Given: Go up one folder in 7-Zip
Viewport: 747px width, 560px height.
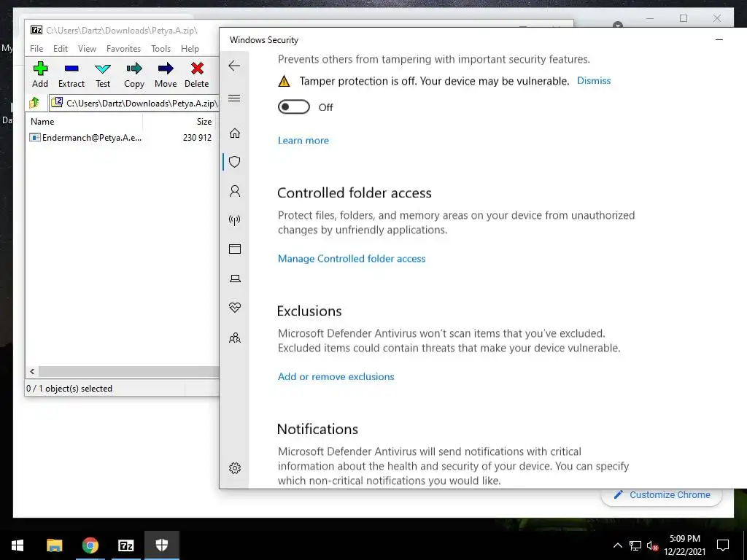Looking at the screenshot, I should (x=34, y=102).
